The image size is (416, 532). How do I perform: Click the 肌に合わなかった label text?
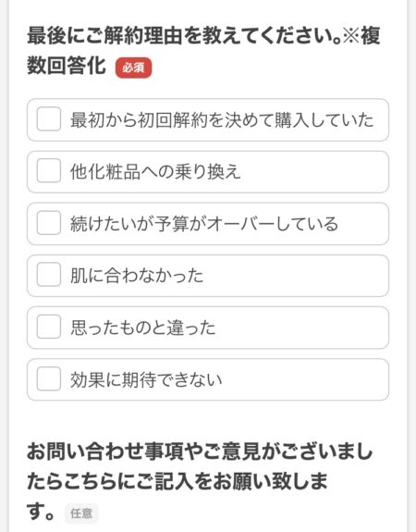tap(137, 276)
